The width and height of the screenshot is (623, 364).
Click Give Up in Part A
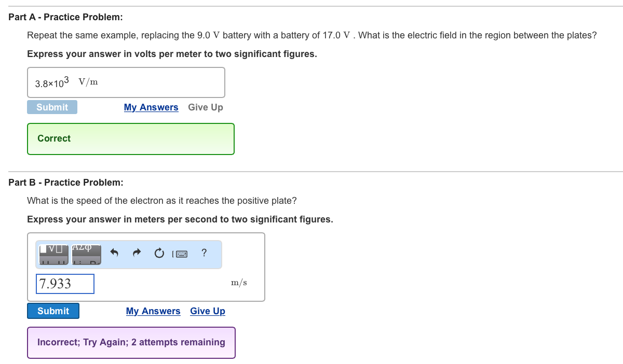pyautogui.click(x=205, y=107)
